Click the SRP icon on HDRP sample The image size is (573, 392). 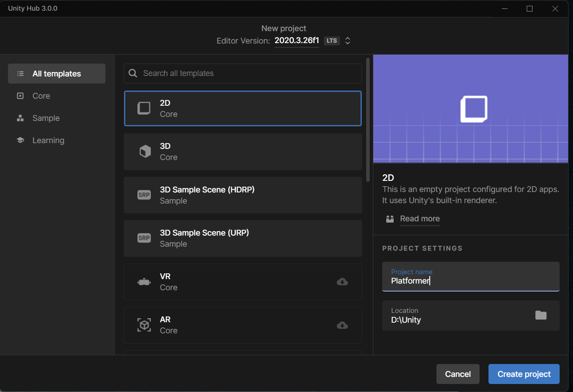click(x=144, y=195)
